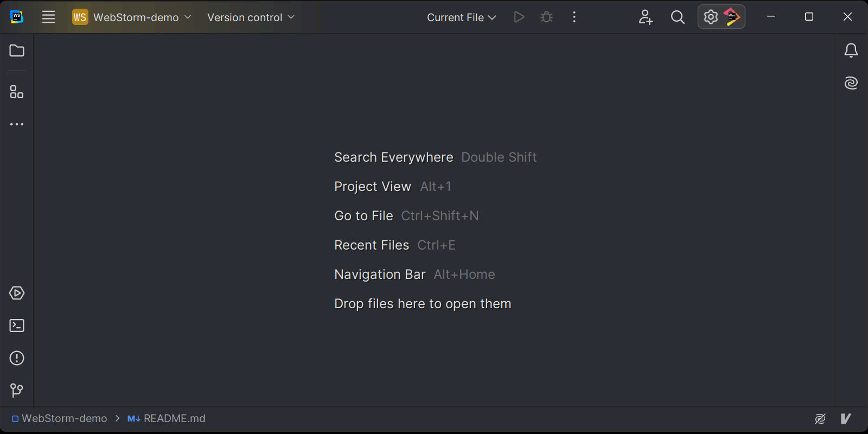Image resolution: width=868 pixels, height=434 pixels.
Task: Run the project with the play icon
Action: click(518, 17)
